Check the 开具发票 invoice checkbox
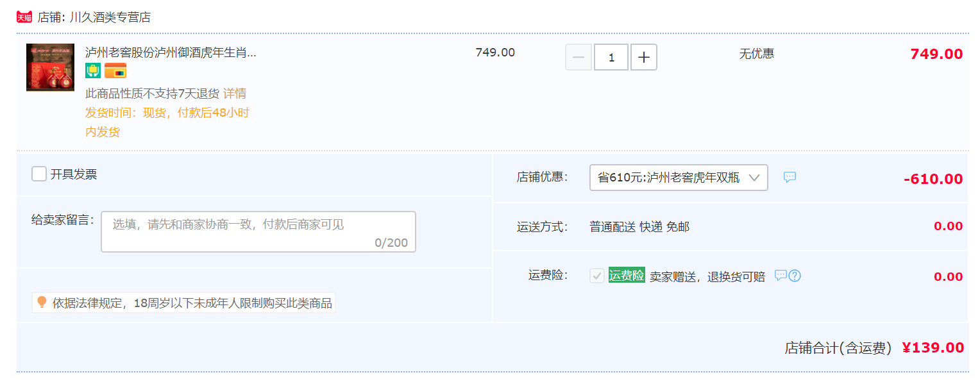The width and height of the screenshot is (980, 384). pyautogui.click(x=39, y=174)
